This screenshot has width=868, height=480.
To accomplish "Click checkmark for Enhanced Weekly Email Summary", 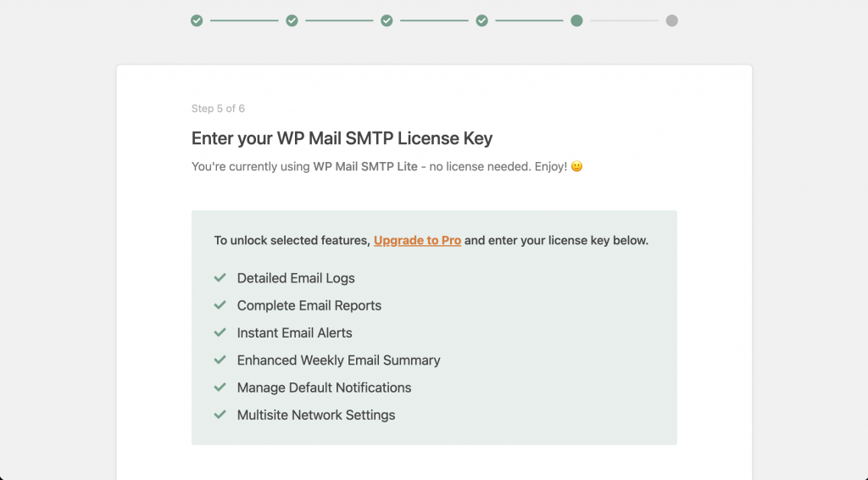I will (220, 360).
